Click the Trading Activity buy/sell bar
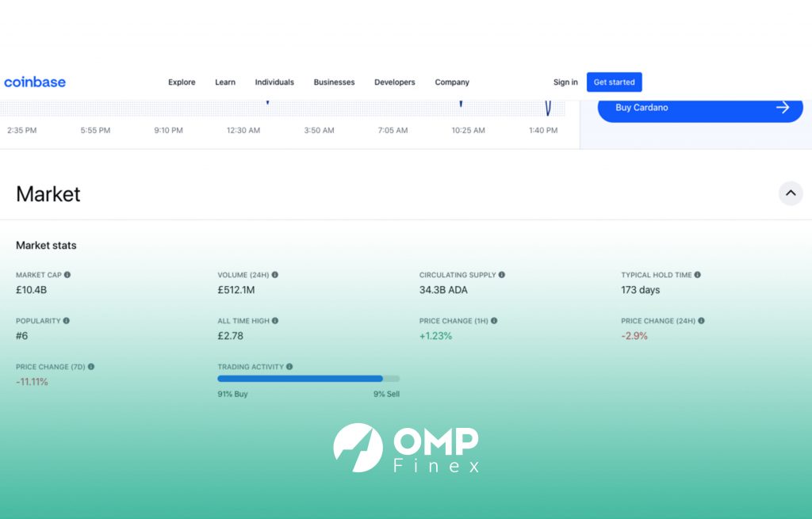812x519 pixels. point(308,379)
